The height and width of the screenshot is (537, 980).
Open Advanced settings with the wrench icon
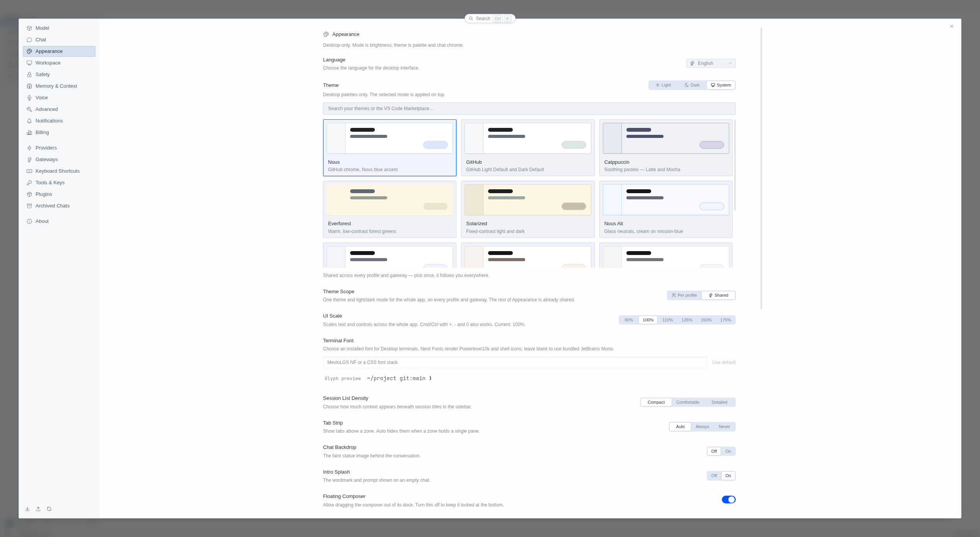[59, 109]
